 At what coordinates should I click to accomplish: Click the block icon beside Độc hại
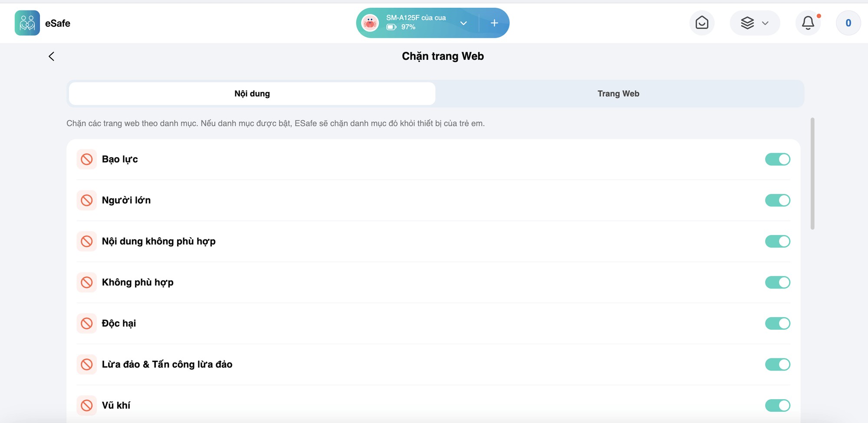pyautogui.click(x=87, y=323)
